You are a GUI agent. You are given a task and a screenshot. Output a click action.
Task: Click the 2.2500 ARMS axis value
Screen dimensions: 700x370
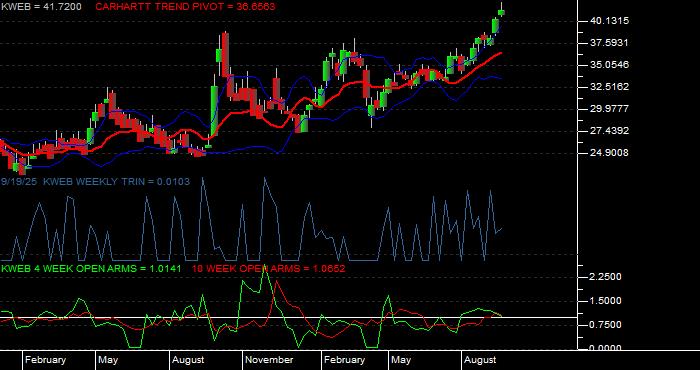605,277
